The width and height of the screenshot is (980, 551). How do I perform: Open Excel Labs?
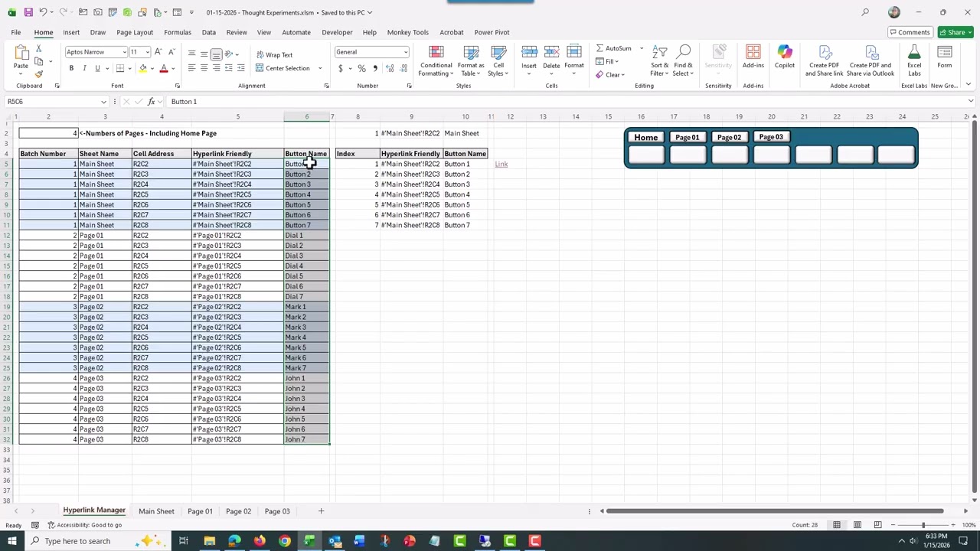coord(914,61)
